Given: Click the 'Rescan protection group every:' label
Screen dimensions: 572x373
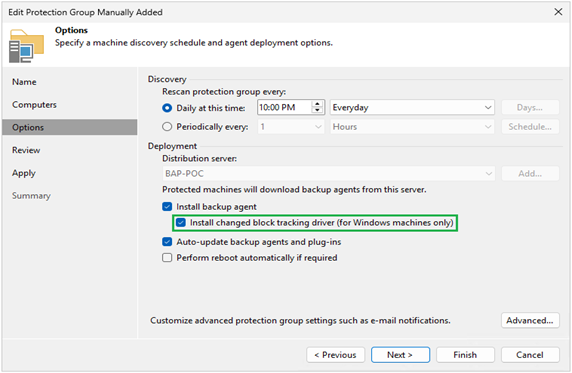Looking at the screenshot, I should tap(224, 92).
